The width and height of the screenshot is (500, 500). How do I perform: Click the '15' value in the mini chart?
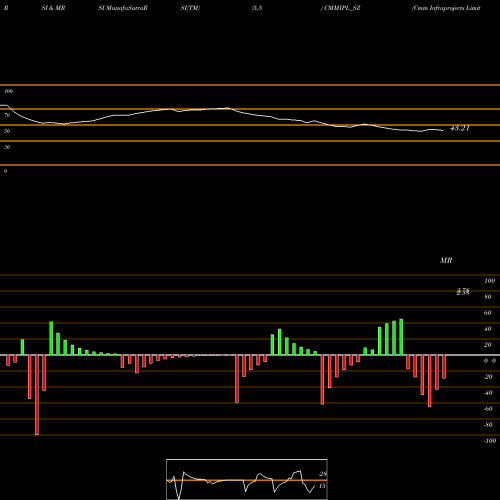click(322, 486)
